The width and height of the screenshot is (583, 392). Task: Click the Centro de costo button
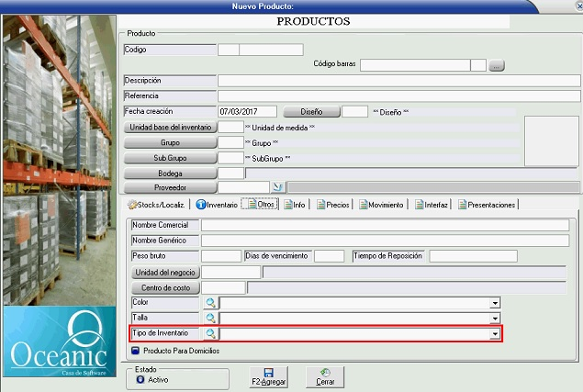165,287
